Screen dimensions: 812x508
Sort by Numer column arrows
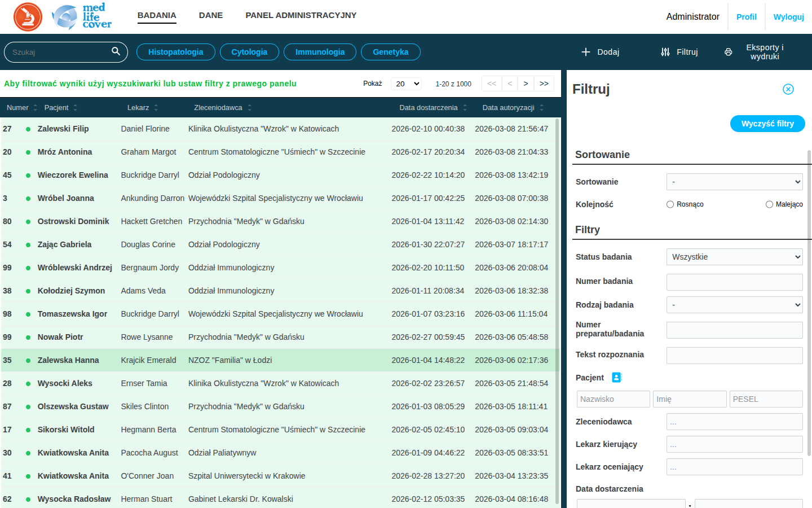tap(35, 108)
